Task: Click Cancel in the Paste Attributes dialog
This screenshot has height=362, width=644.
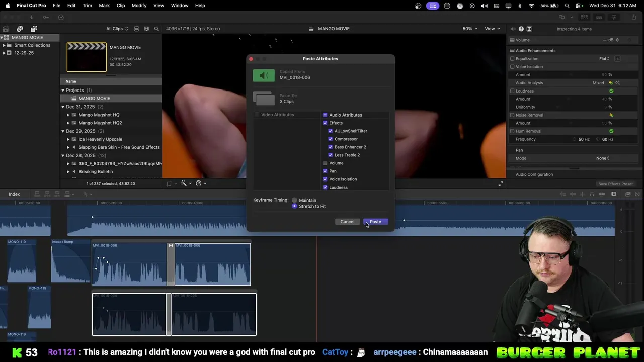Action: [x=347, y=222]
